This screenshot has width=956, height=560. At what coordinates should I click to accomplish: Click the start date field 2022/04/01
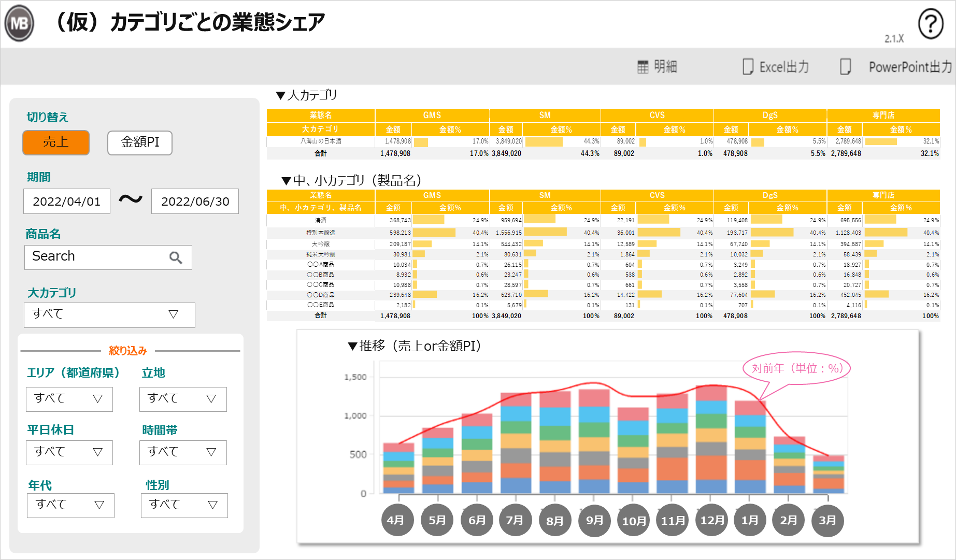67,202
